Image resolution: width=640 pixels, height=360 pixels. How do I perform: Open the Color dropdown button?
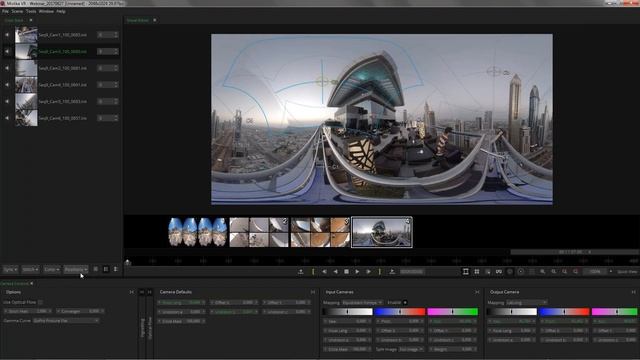(51, 270)
